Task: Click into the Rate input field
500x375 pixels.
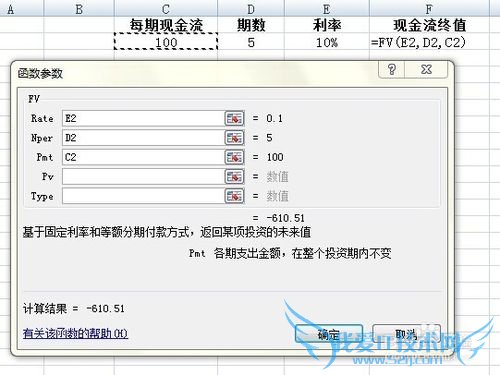Action: click(x=143, y=118)
